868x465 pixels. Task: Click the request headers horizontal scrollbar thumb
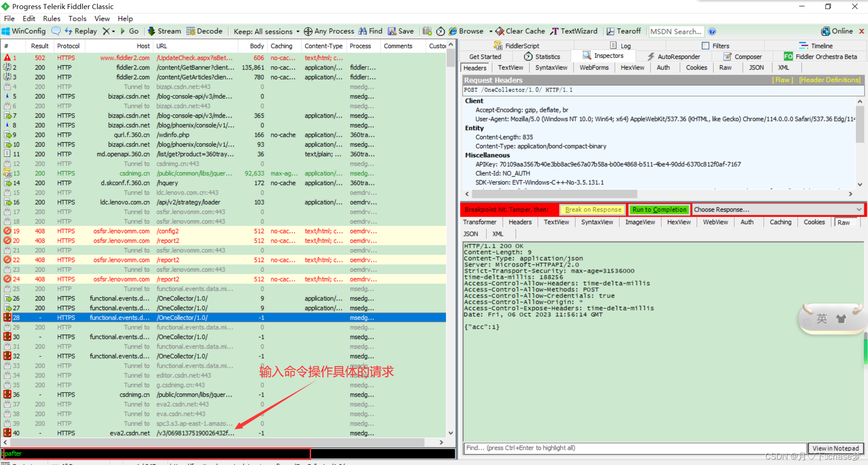click(x=554, y=194)
